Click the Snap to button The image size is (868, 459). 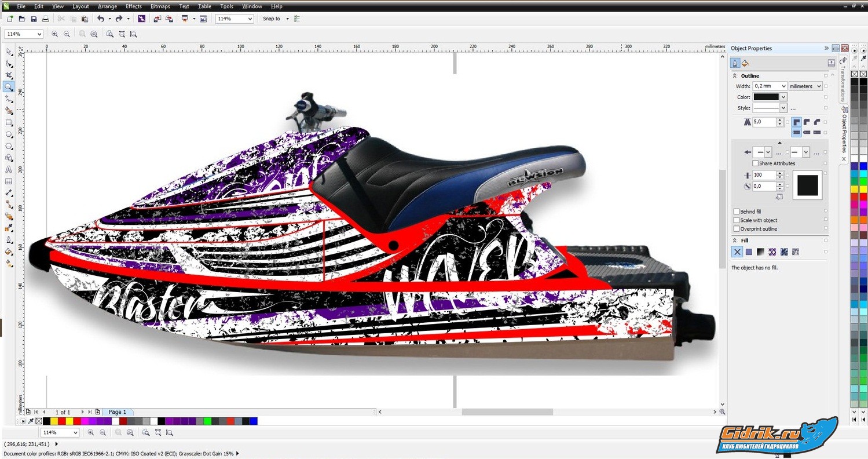pyautogui.click(x=272, y=19)
